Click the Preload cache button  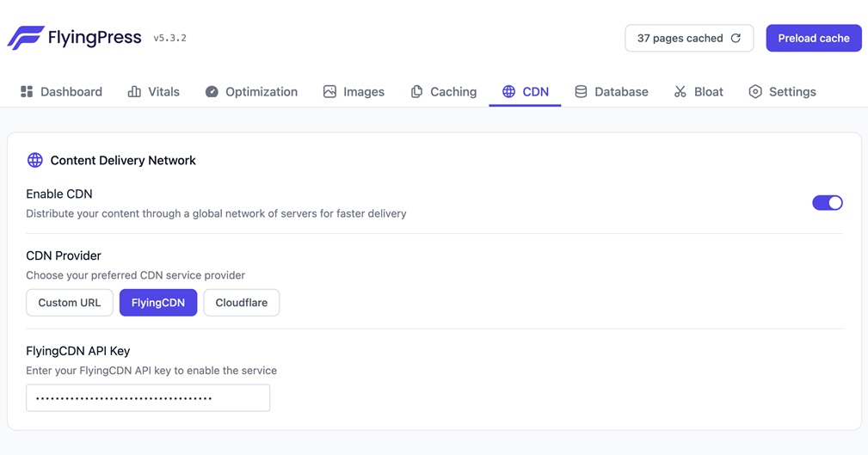tap(814, 38)
